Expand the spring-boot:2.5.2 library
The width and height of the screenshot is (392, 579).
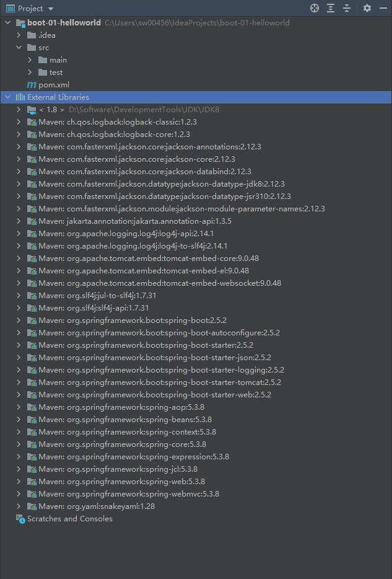pos(19,320)
